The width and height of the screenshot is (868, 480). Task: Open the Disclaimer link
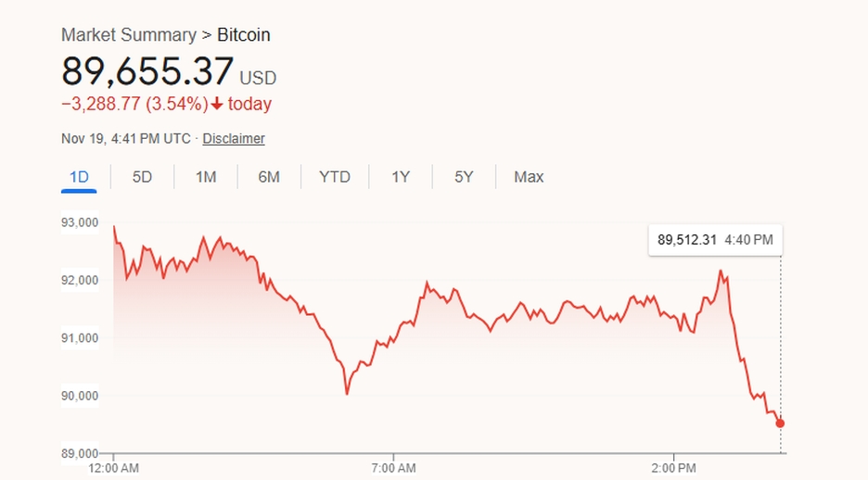coord(234,139)
